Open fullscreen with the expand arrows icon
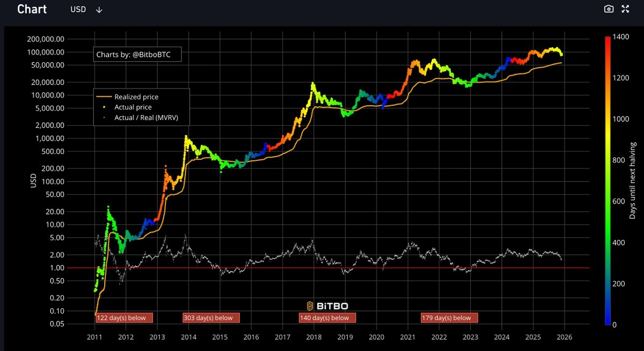Screen dimensions: 644x351 click(x=625, y=9)
